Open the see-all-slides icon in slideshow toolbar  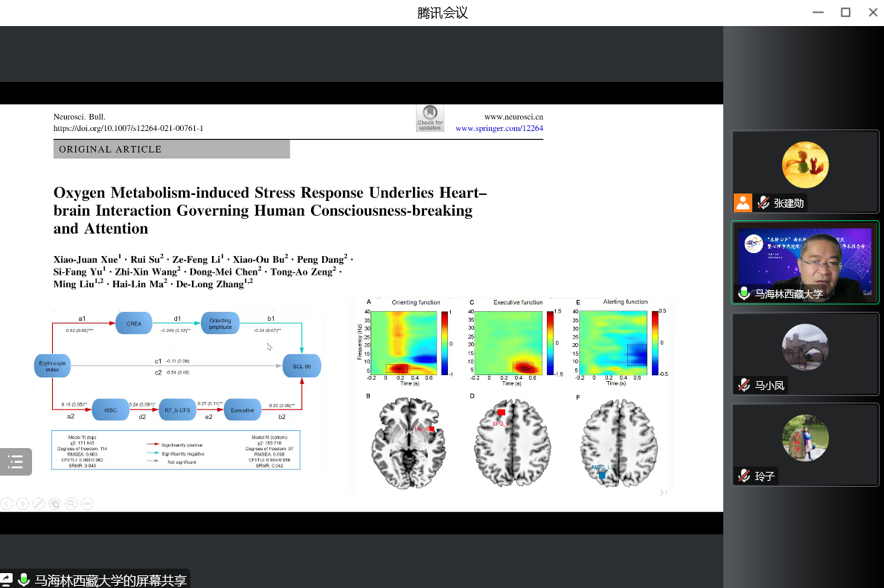point(55,504)
